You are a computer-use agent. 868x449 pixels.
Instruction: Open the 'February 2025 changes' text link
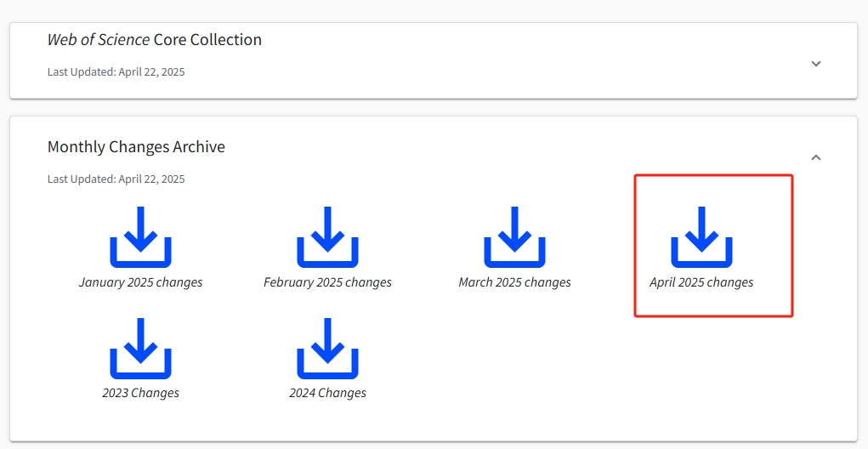click(327, 282)
